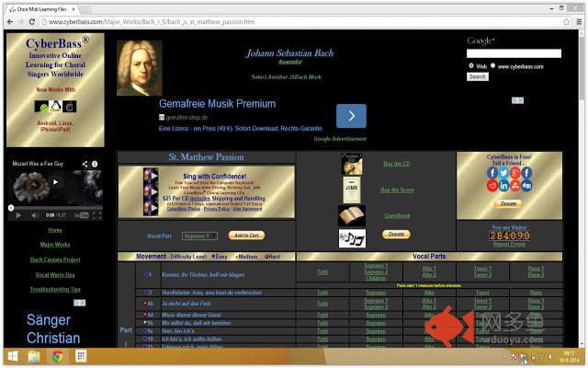Open the Bach Cantata Project link
Image resolution: width=588 pixels, height=368 pixels.
(55, 259)
